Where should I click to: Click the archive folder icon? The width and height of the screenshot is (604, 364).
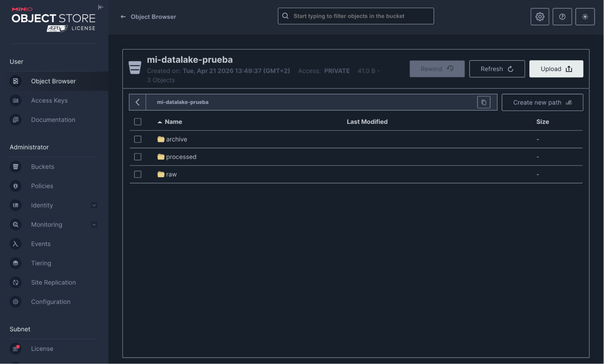point(161,139)
